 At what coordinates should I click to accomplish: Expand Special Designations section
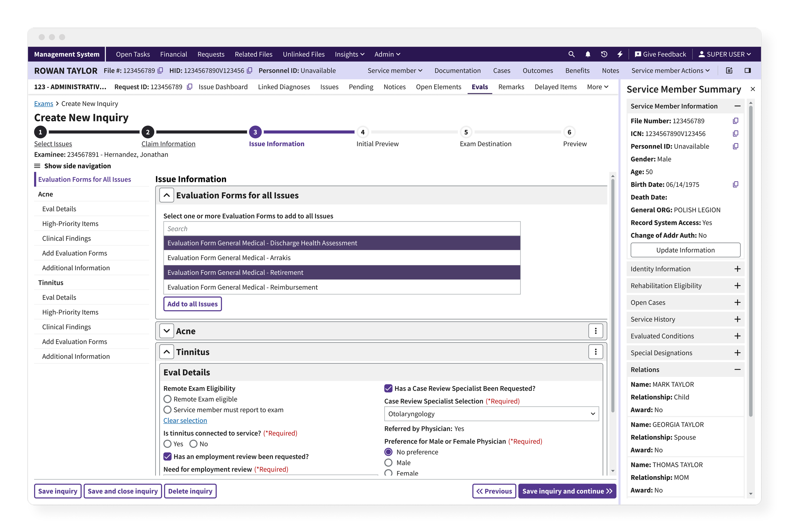click(x=737, y=353)
